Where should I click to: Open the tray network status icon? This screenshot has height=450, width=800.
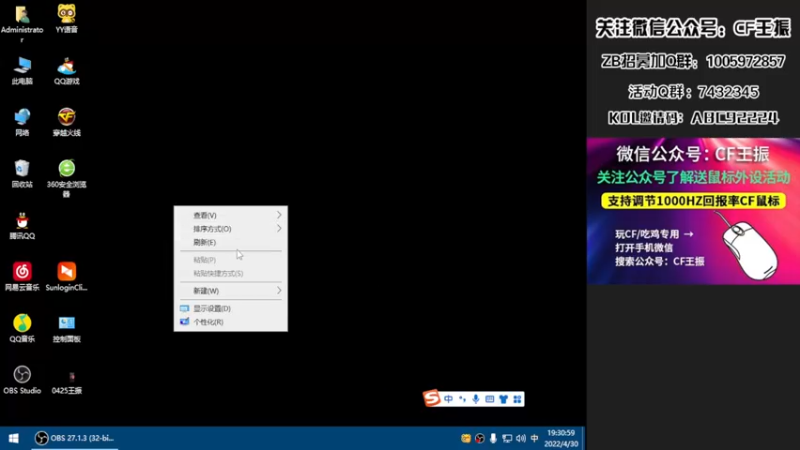tap(507, 438)
